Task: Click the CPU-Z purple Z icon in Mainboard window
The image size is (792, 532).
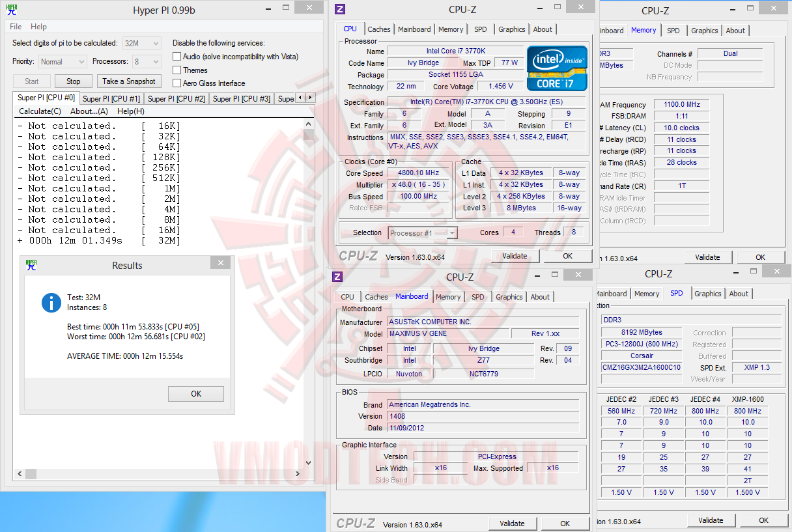Action: pyautogui.click(x=337, y=277)
